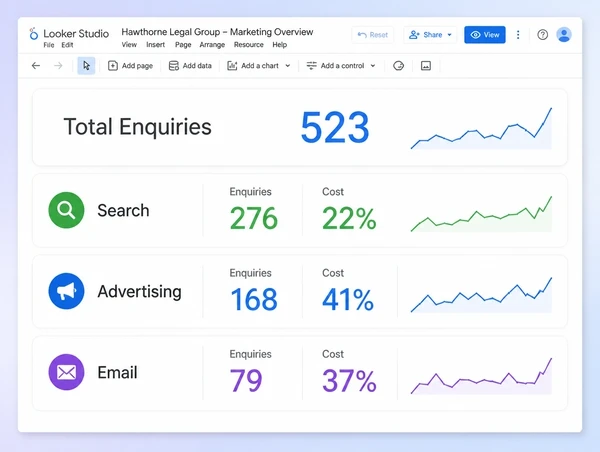Click the Looker Studio logo icon
The width and height of the screenshot is (600, 452).
pos(34,34)
